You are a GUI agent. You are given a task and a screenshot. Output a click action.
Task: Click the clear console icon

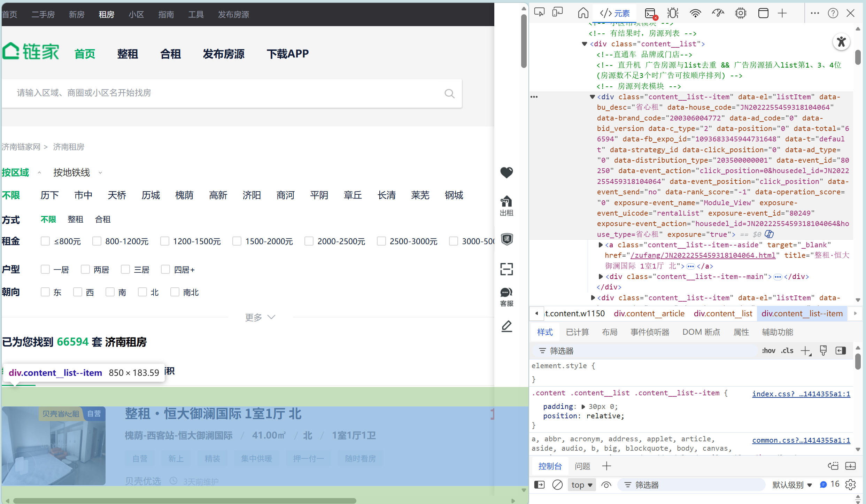click(557, 484)
